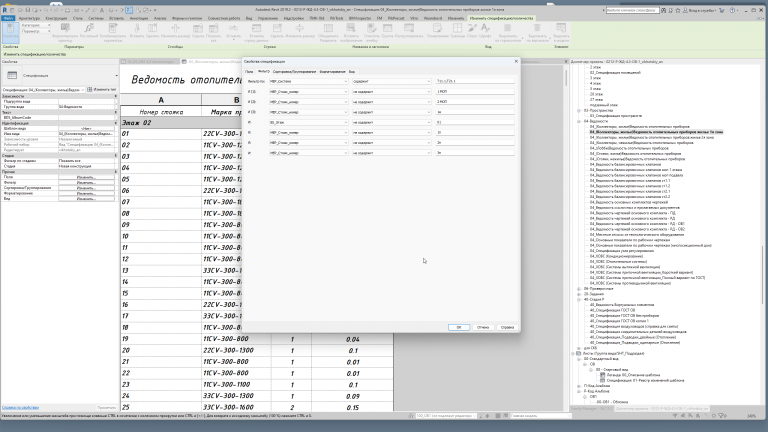Click the Revit R application logo

pyautogui.click(x=5, y=10)
